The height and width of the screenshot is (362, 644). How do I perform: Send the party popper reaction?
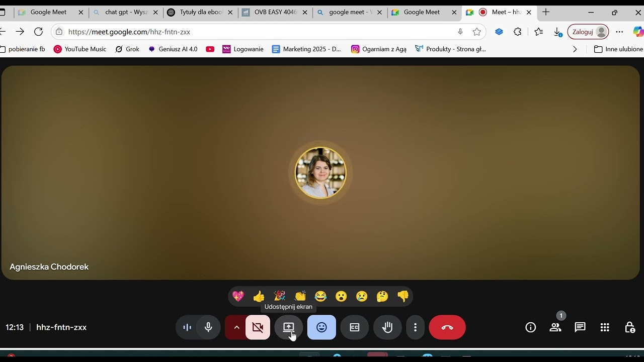click(x=280, y=296)
